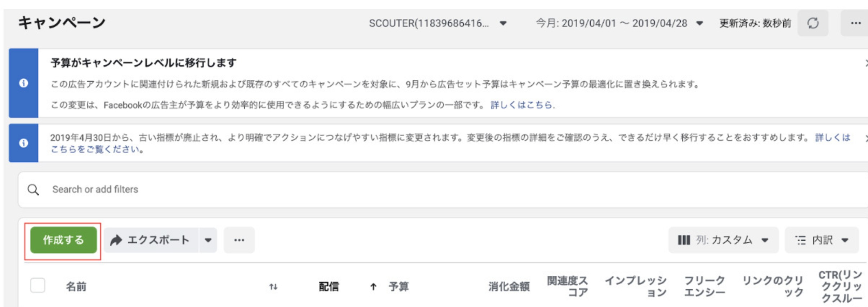Open 詳しくはこちら link in budget notice
This screenshot has height=307, width=868.
click(522, 105)
